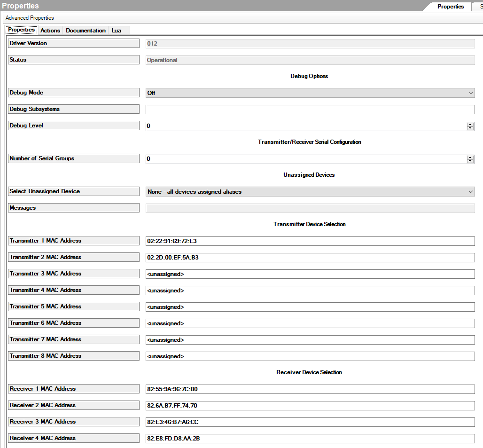Open the Documentation tab
The height and width of the screenshot is (448, 483).
pos(86,30)
